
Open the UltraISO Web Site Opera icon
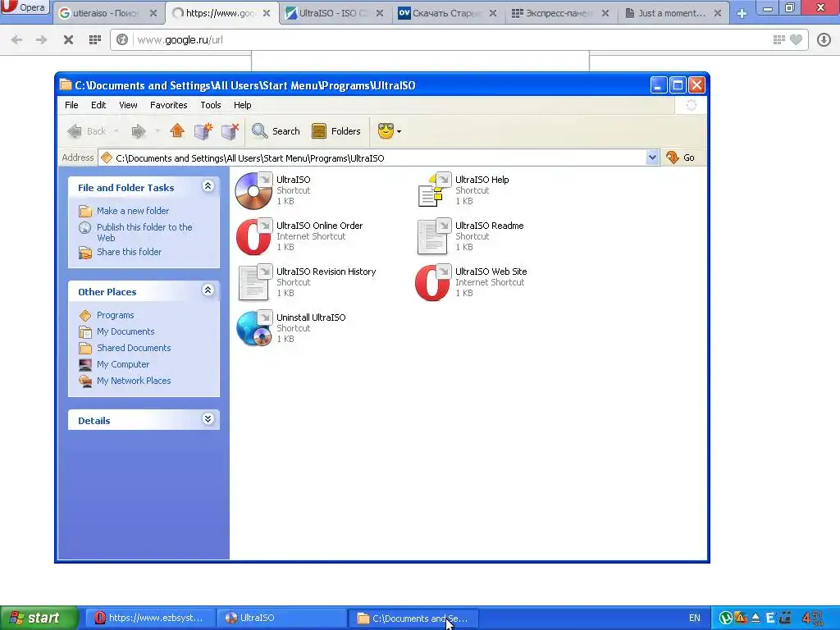[433, 283]
